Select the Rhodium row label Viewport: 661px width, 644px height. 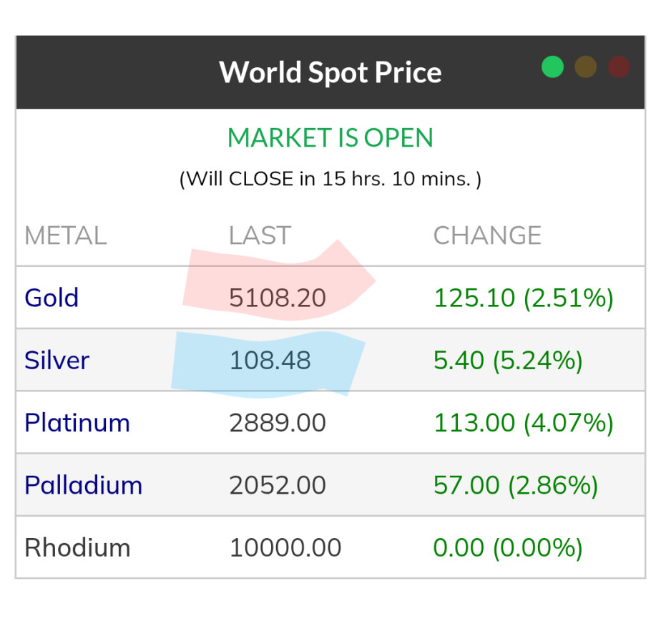tap(77, 547)
